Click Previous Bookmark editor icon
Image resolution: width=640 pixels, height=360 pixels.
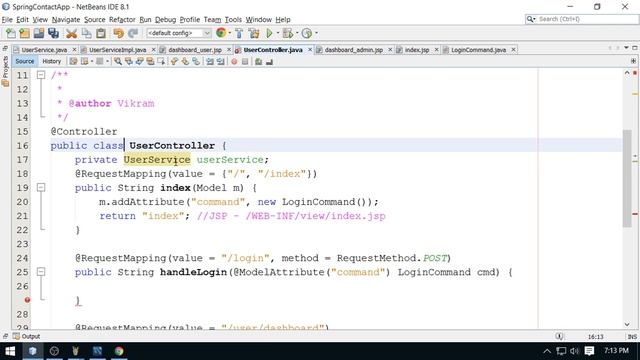[174, 62]
